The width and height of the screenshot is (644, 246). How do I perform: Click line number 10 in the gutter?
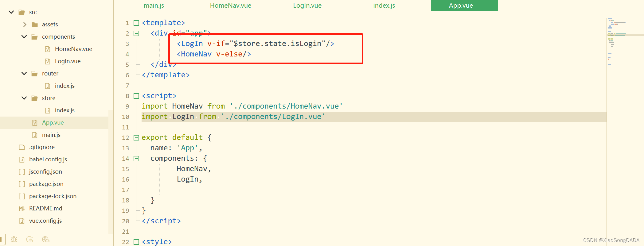pos(125,117)
